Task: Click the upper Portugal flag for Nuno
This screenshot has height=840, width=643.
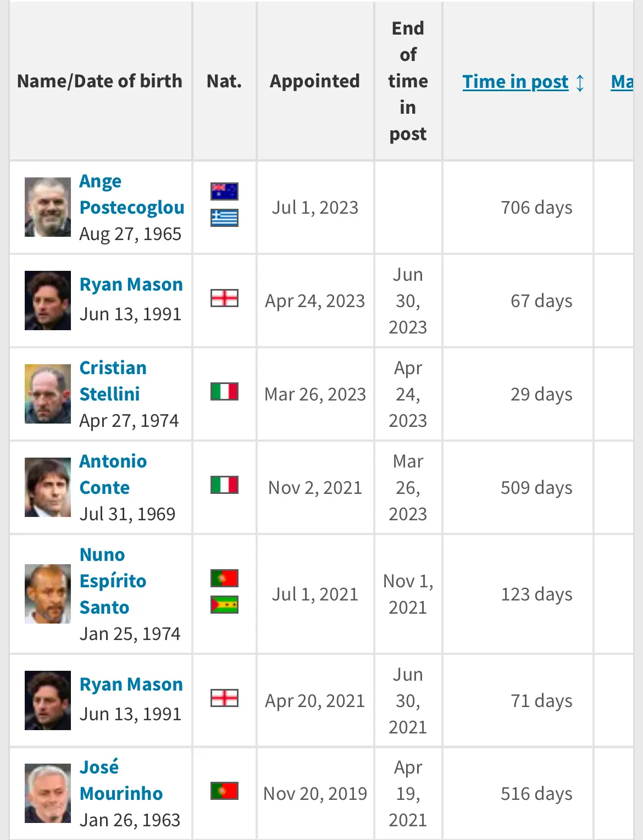Action: (x=224, y=578)
